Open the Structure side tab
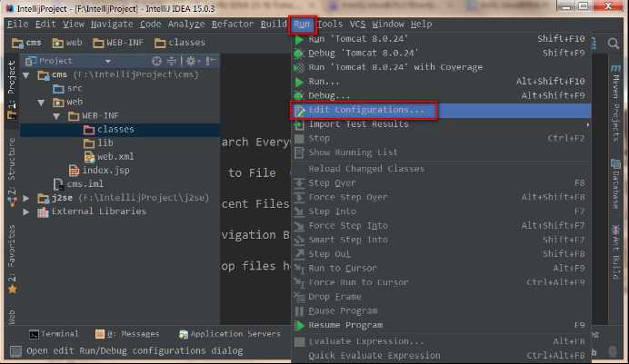The height and width of the screenshot is (364, 629). [x=12, y=172]
